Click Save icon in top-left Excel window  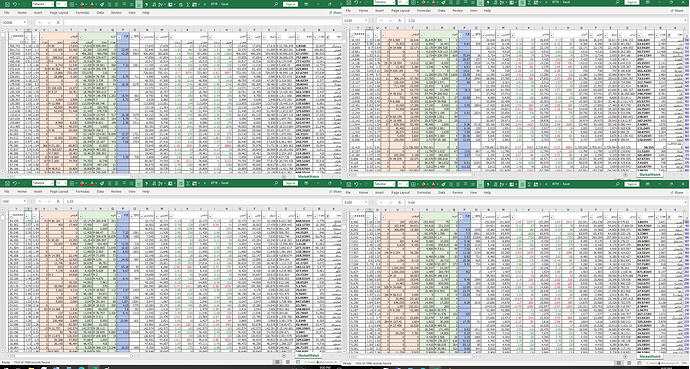[x=7, y=4]
